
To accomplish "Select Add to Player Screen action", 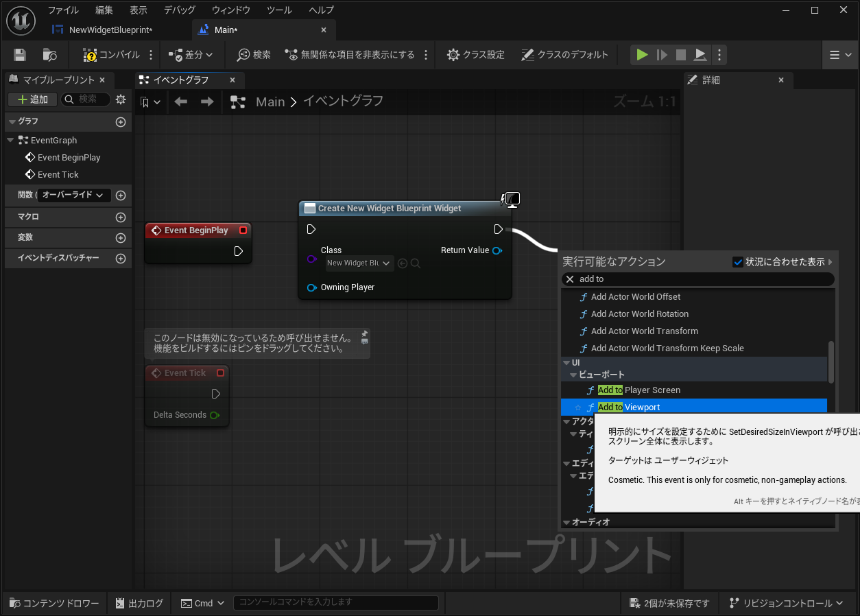I will coord(639,390).
